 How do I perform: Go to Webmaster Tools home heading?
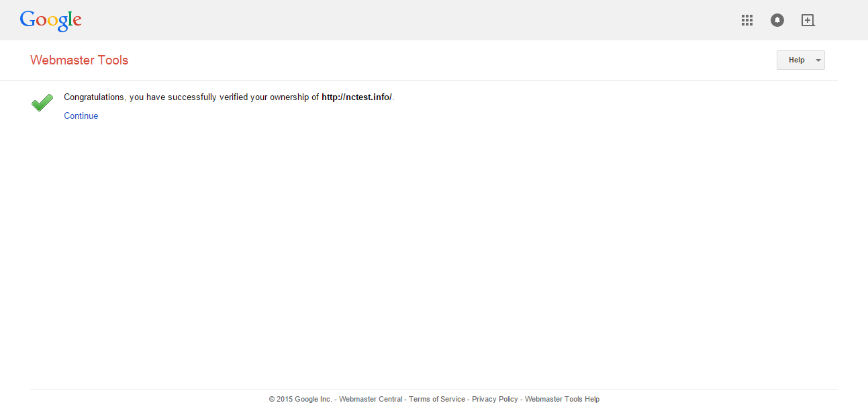[79, 60]
